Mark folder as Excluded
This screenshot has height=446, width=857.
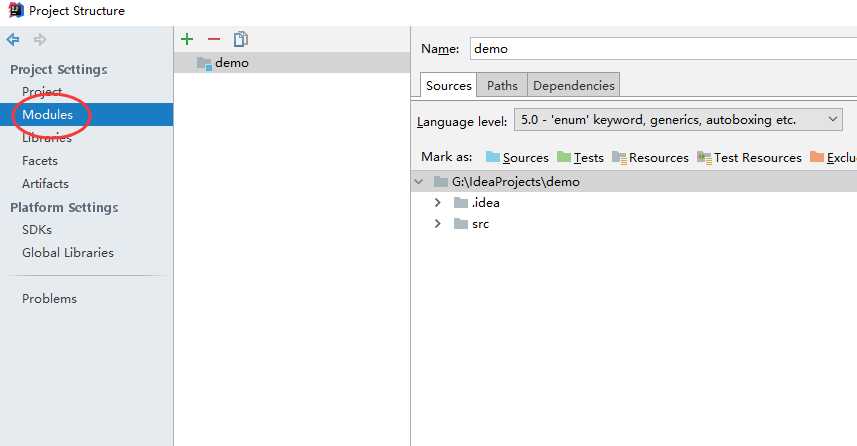[x=833, y=157]
